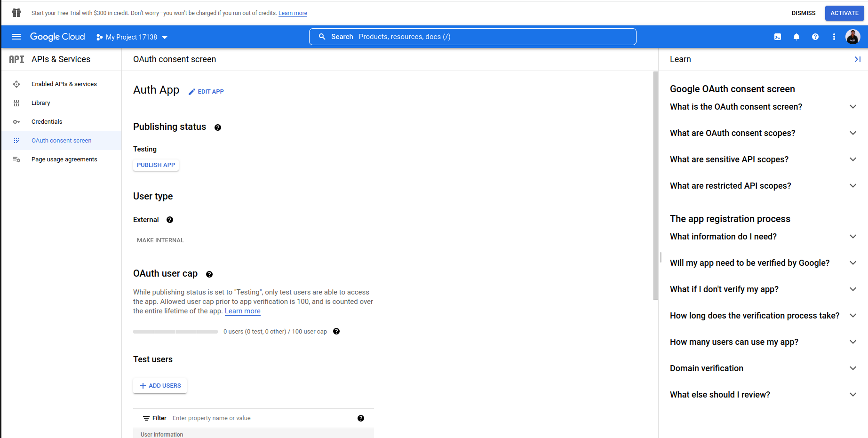The image size is (868, 438).
Task: Open Credentials page in sidebar
Action: pyautogui.click(x=61, y=122)
